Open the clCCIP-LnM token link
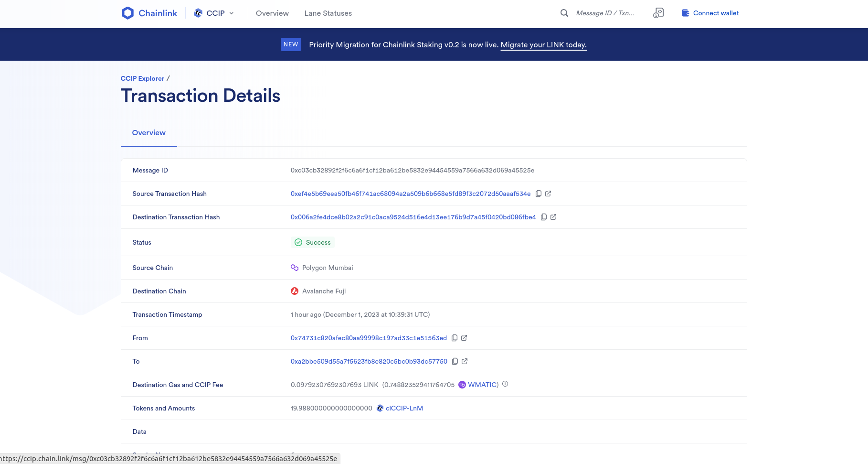Image resolution: width=868 pixels, height=464 pixels. (x=404, y=408)
